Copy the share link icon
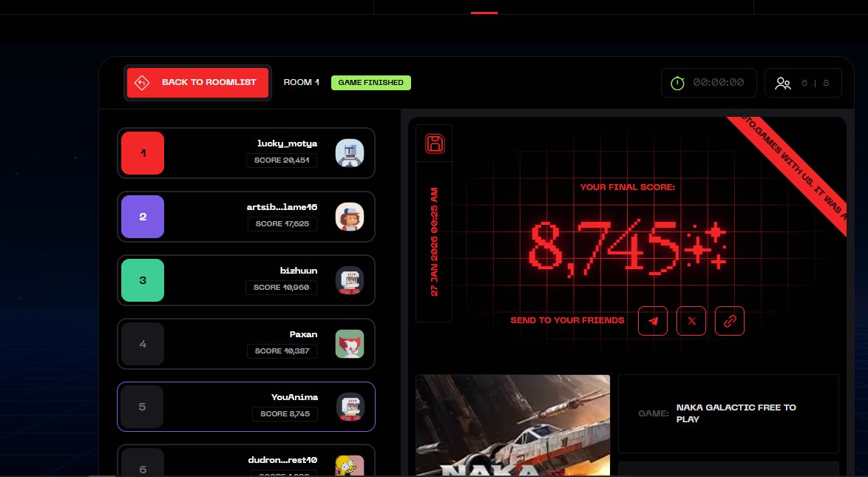The width and height of the screenshot is (868, 477). point(730,321)
